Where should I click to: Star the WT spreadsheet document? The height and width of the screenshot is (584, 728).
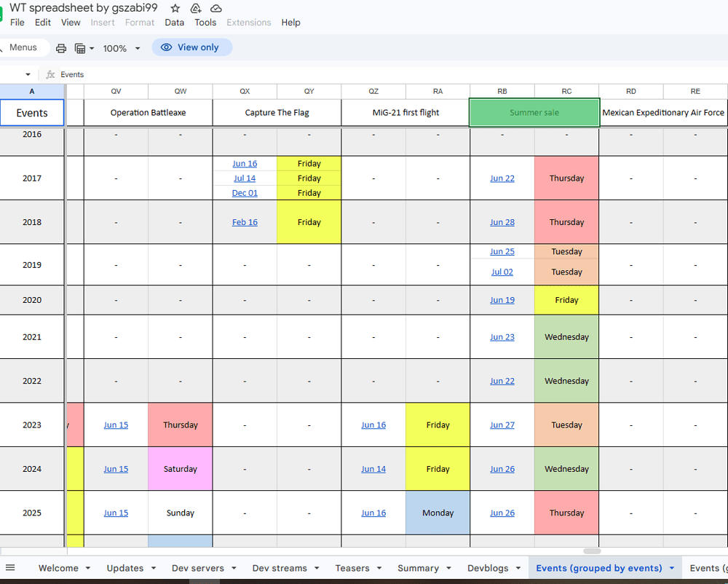pos(175,8)
